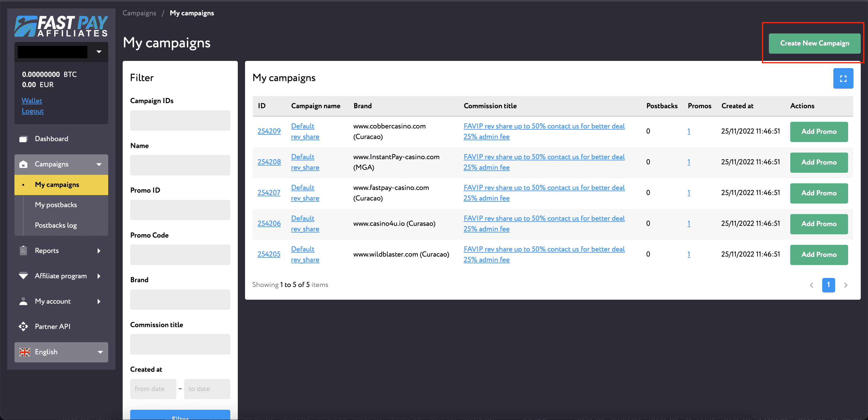Click the Wallet link
The height and width of the screenshot is (420, 868).
click(x=32, y=100)
